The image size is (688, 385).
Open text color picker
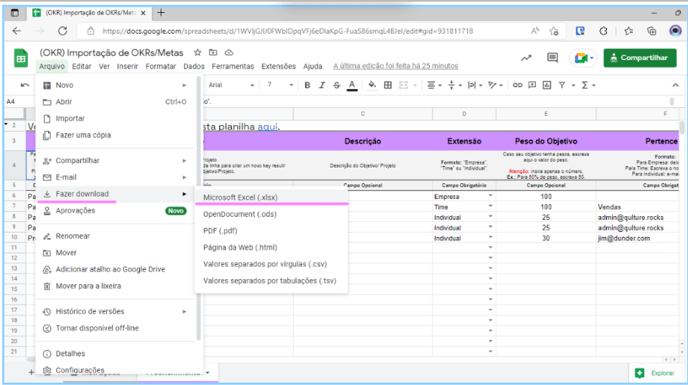pyautogui.click(x=352, y=85)
